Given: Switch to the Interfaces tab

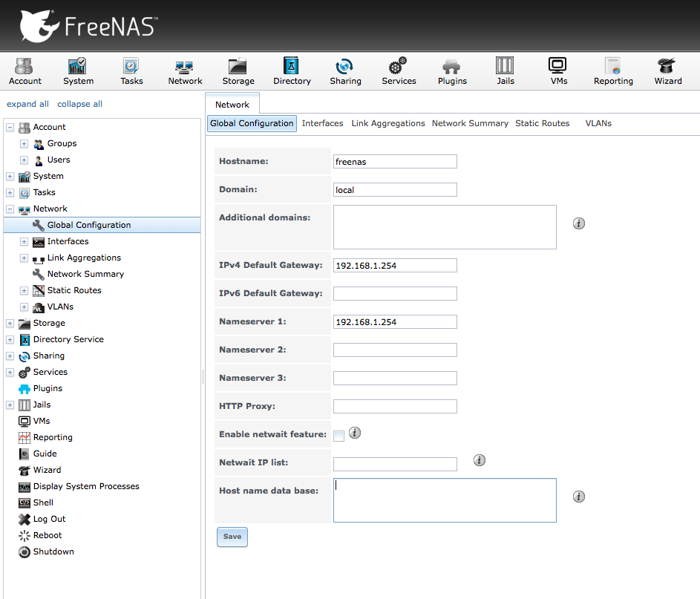Looking at the screenshot, I should coord(322,123).
